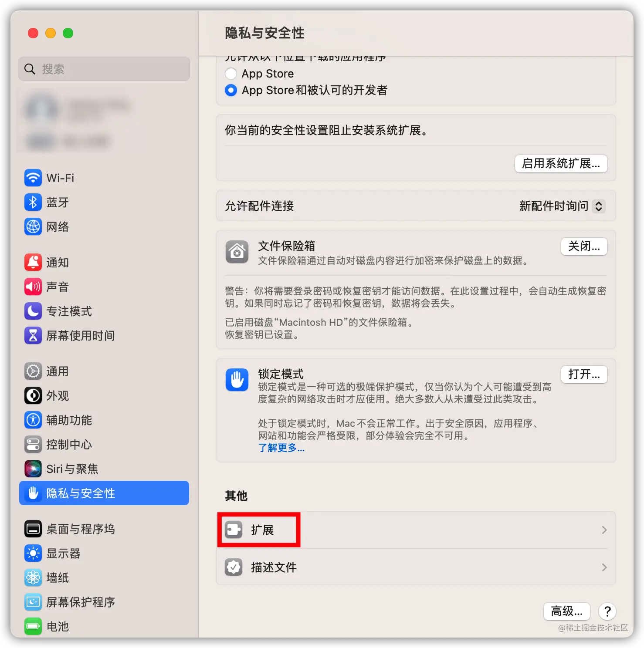Click the 了解更多... link
This screenshot has width=644, height=648.
281,448
